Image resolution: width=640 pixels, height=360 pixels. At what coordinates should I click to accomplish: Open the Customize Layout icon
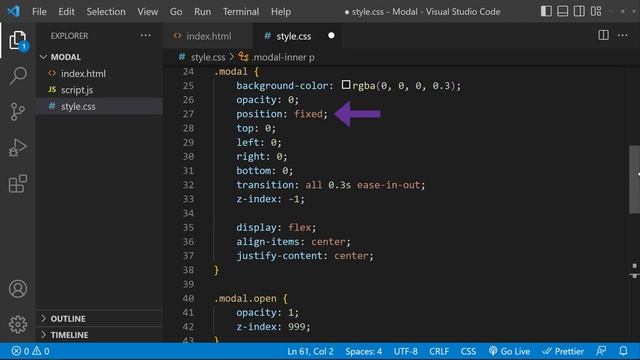[x=596, y=11]
